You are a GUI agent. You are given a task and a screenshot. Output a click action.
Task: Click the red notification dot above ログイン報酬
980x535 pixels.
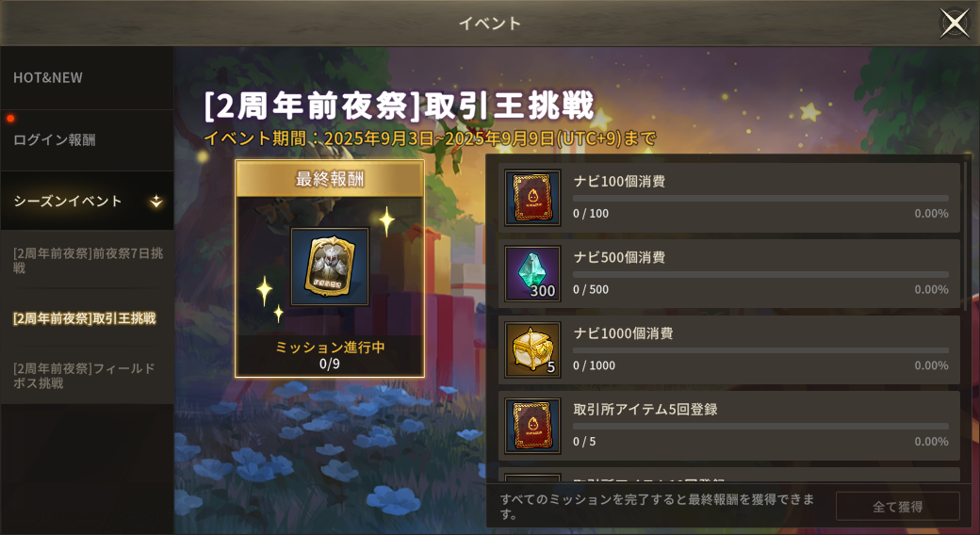click(x=10, y=118)
